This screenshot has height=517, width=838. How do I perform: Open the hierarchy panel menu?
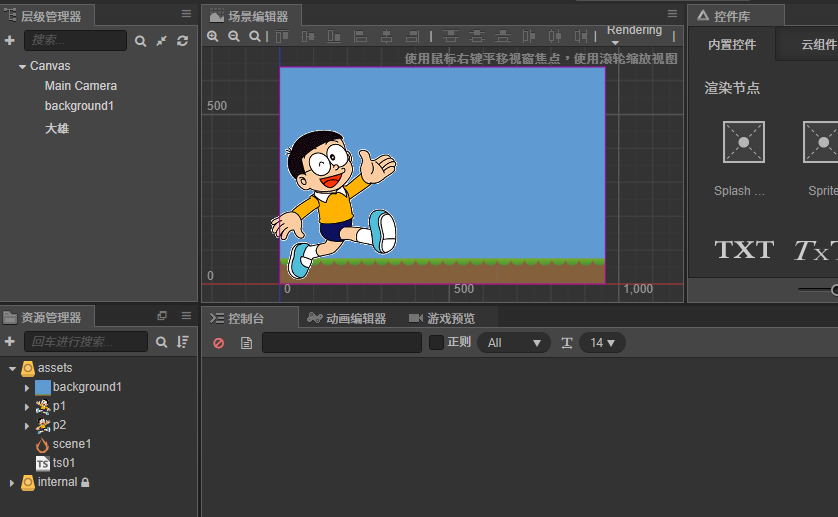(x=186, y=14)
